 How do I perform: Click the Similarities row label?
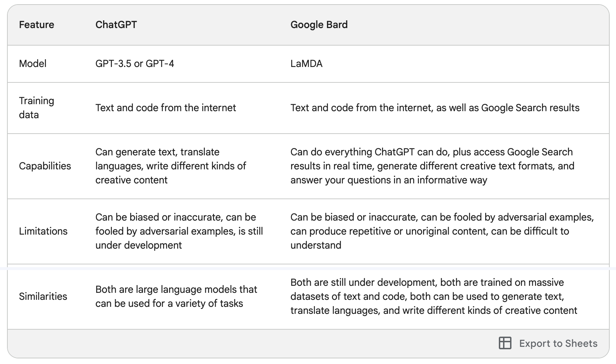pos(43,296)
